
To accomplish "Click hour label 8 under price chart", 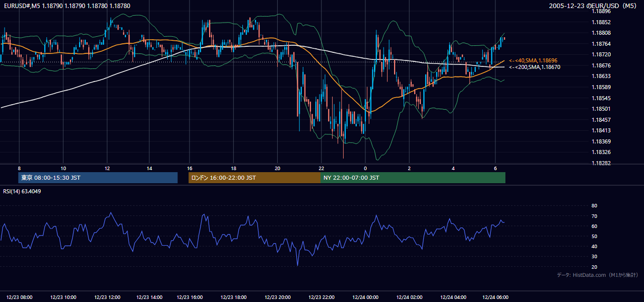I will click(x=19, y=168).
